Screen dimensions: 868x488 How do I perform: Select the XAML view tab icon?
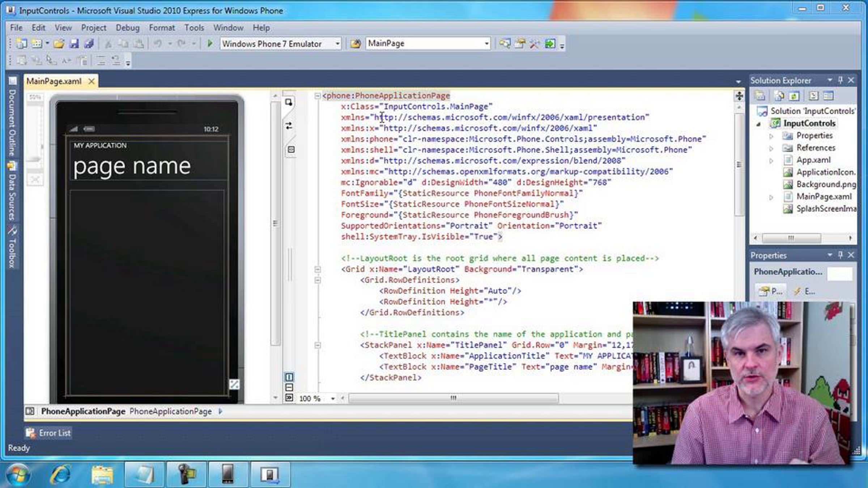pos(291,150)
